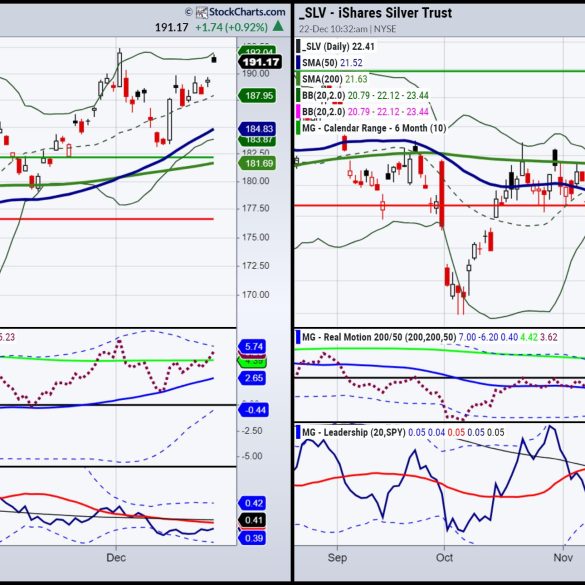Screen dimensions: 585x585
Task: Click the _SLV - iShares Silver Trust title
Action: tap(375, 13)
